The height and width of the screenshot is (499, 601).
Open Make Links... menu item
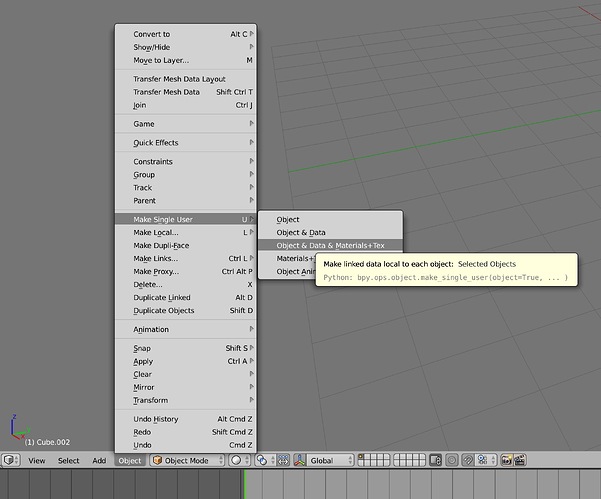pos(186,258)
